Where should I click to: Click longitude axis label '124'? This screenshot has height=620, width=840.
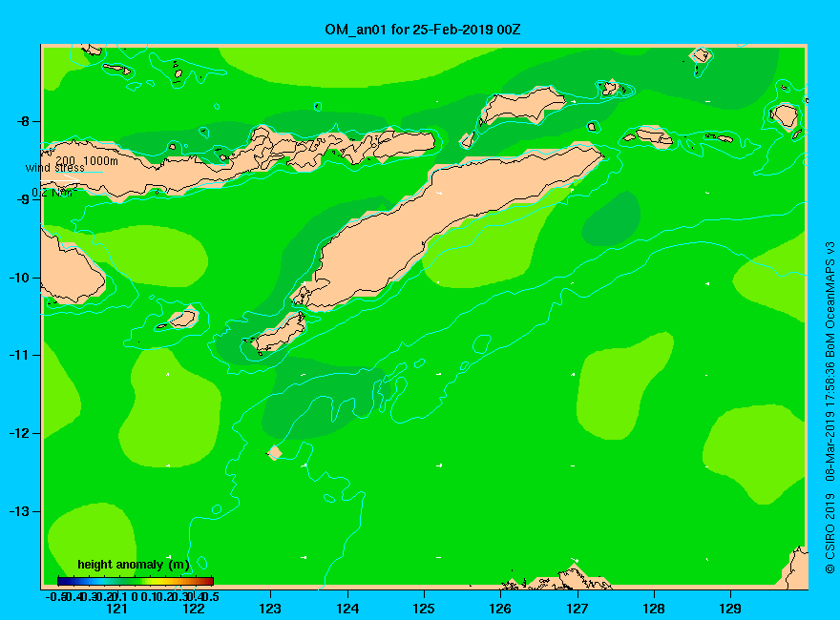click(x=347, y=609)
